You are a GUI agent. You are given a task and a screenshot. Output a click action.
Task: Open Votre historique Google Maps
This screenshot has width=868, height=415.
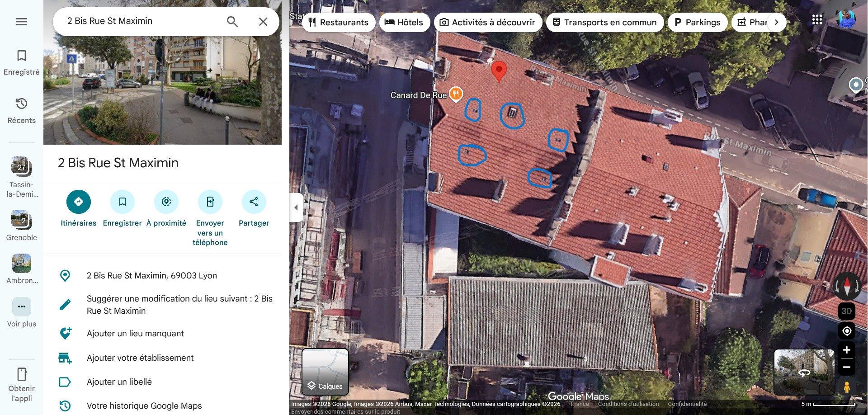click(x=162, y=406)
